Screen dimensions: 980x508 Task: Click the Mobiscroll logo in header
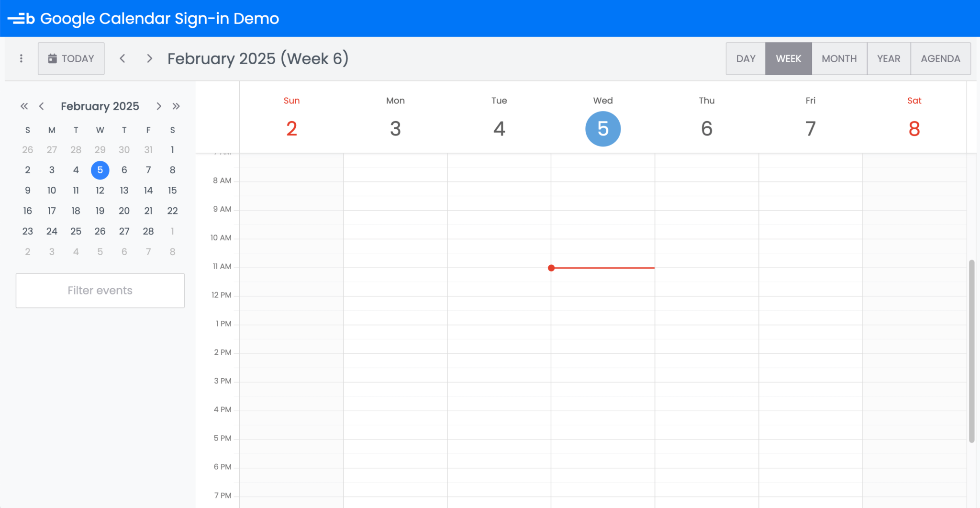(21, 19)
